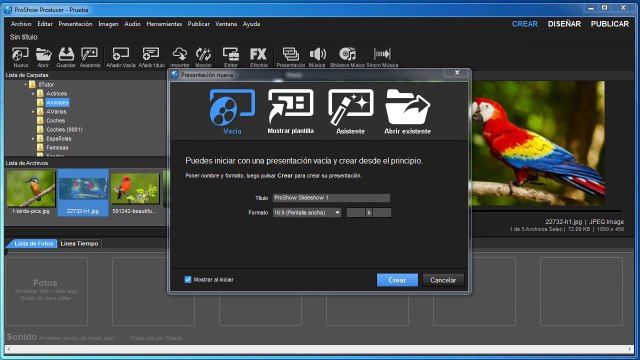Image resolution: width=640 pixels, height=360 pixels.
Task: Close the Presentación nueva dialog
Action: (x=457, y=73)
